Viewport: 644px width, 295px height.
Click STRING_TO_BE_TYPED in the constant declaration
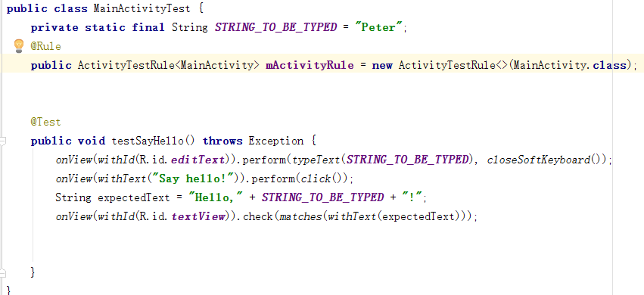pyautogui.click(x=276, y=27)
